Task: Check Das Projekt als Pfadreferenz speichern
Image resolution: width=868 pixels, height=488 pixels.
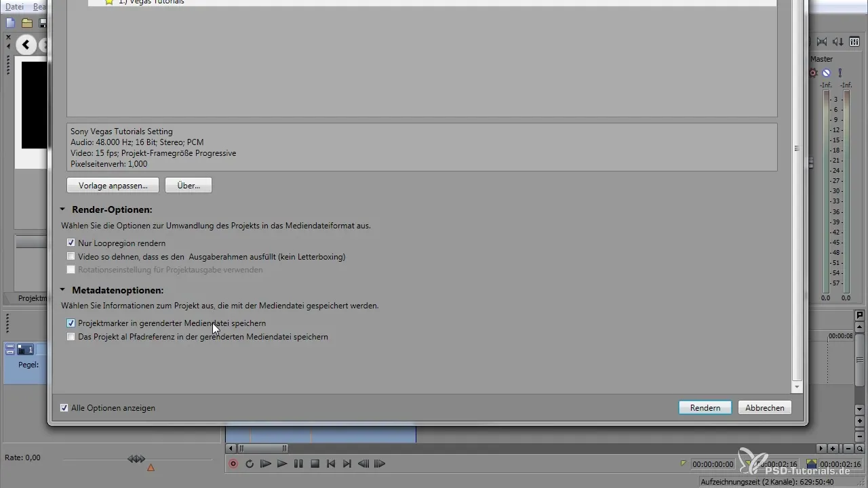Action: (71, 336)
